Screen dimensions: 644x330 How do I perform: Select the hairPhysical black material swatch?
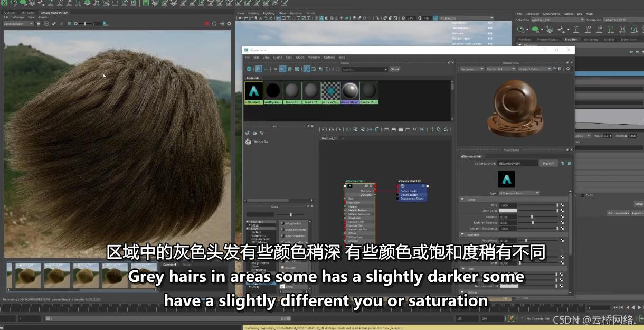pos(273,93)
